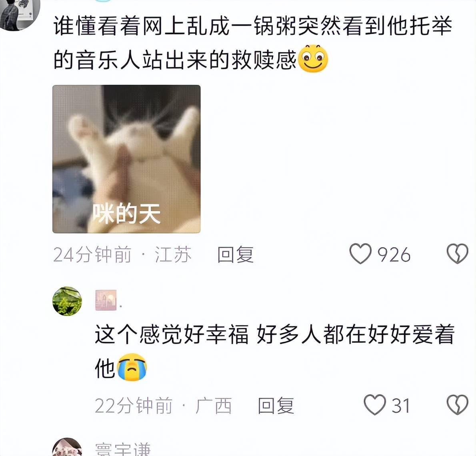Tap the 24分钟前 timestamp

click(x=92, y=254)
